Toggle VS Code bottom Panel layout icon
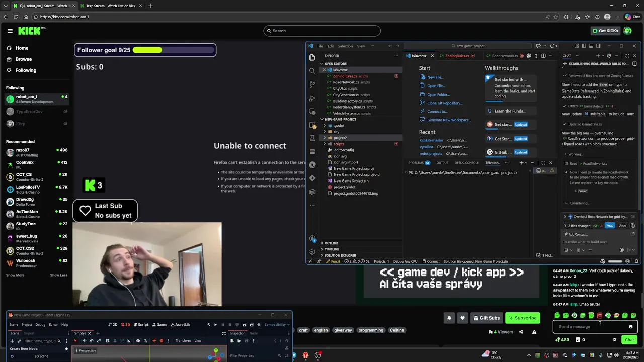This screenshot has width=644, height=362. pos(590,46)
